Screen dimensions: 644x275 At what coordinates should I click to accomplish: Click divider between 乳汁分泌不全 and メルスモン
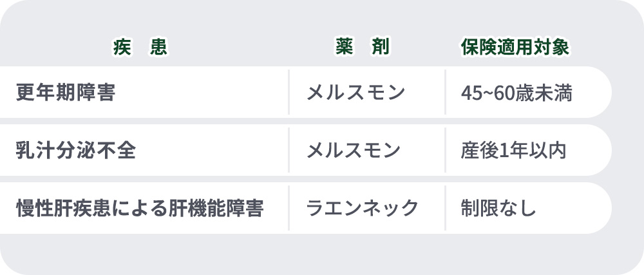(289, 151)
